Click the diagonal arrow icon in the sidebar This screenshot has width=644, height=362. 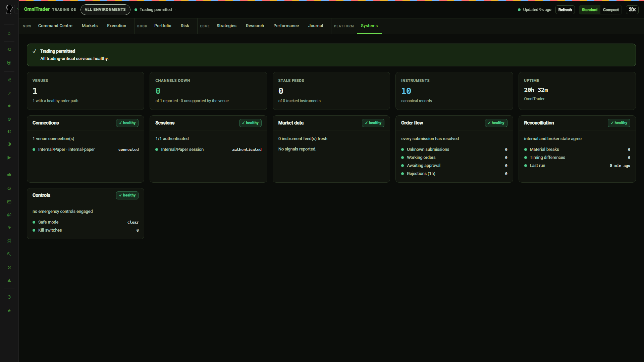pos(9,93)
